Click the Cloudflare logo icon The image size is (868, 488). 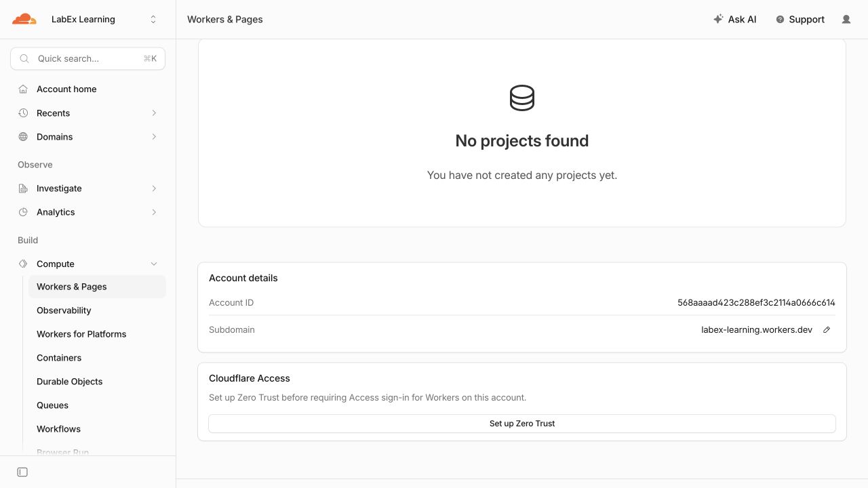click(24, 19)
